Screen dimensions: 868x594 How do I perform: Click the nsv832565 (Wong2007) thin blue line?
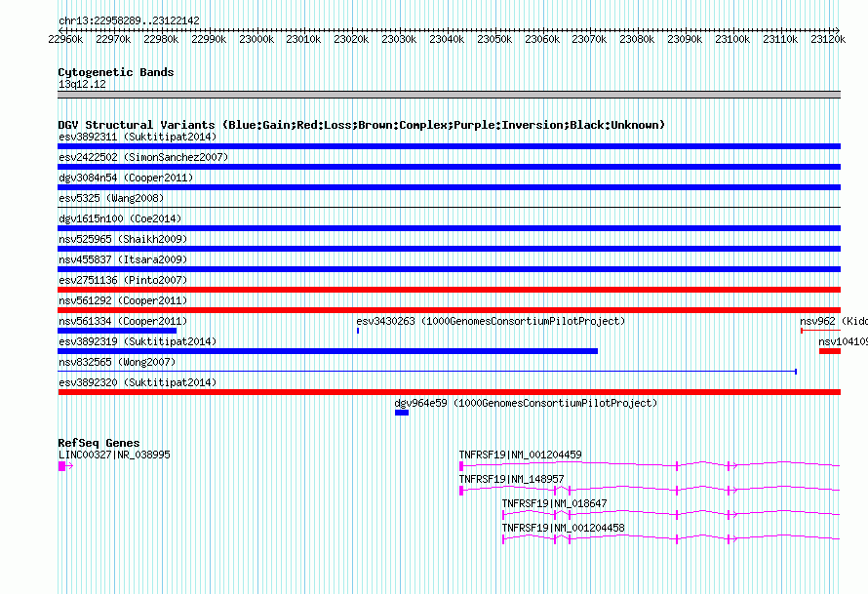(x=427, y=372)
